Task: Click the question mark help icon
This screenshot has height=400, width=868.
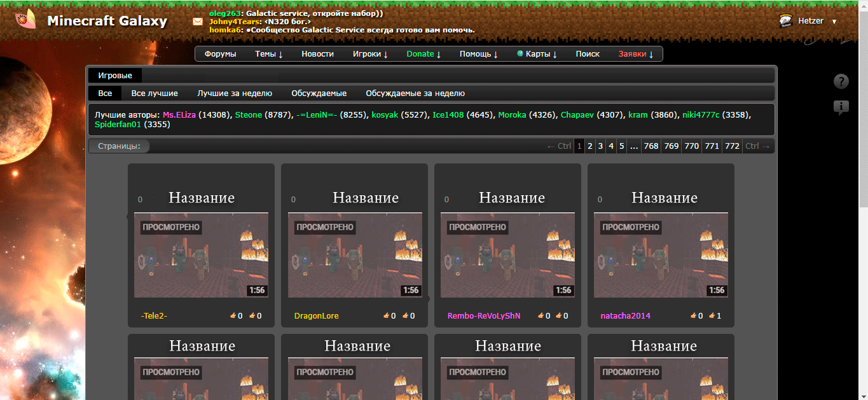Action: coord(841,81)
